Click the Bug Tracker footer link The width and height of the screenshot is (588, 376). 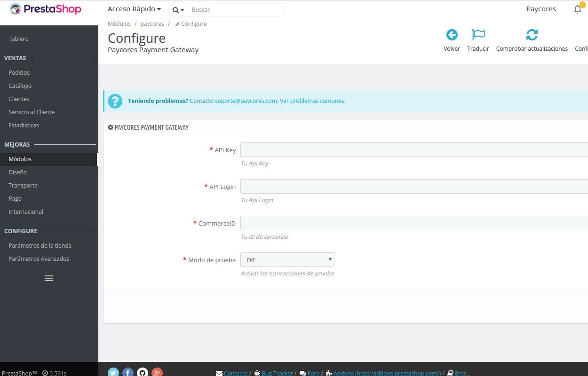(x=277, y=373)
